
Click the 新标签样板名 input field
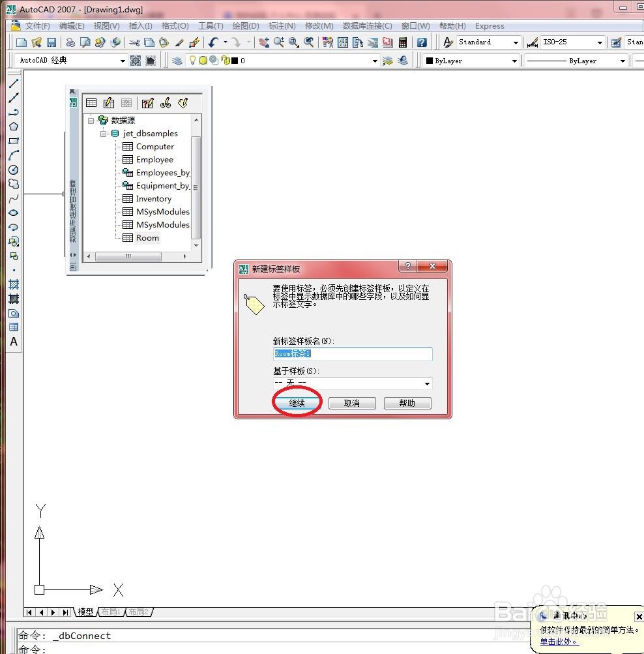353,353
